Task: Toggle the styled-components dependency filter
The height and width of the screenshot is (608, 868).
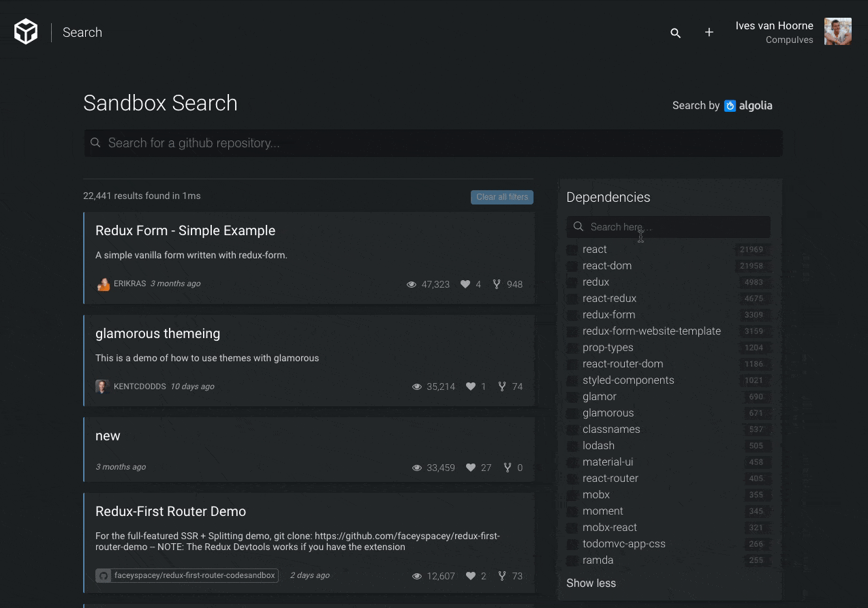Action: coord(572,380)
